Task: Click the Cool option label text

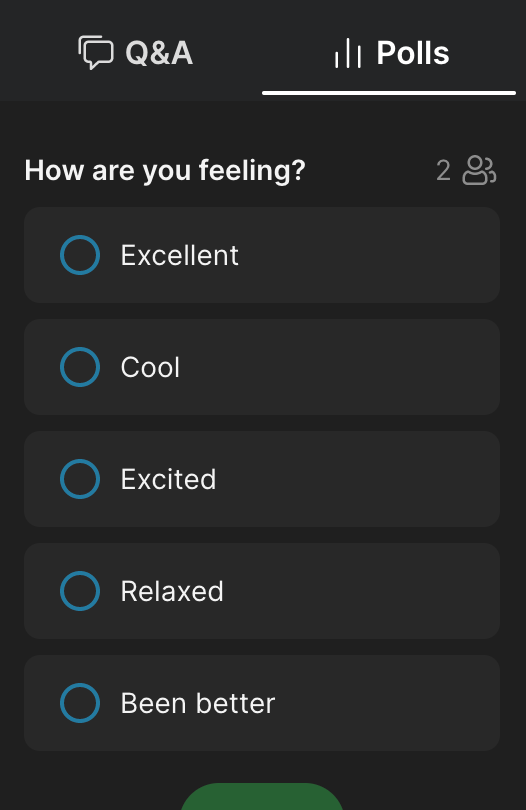Action: (150, 367)
